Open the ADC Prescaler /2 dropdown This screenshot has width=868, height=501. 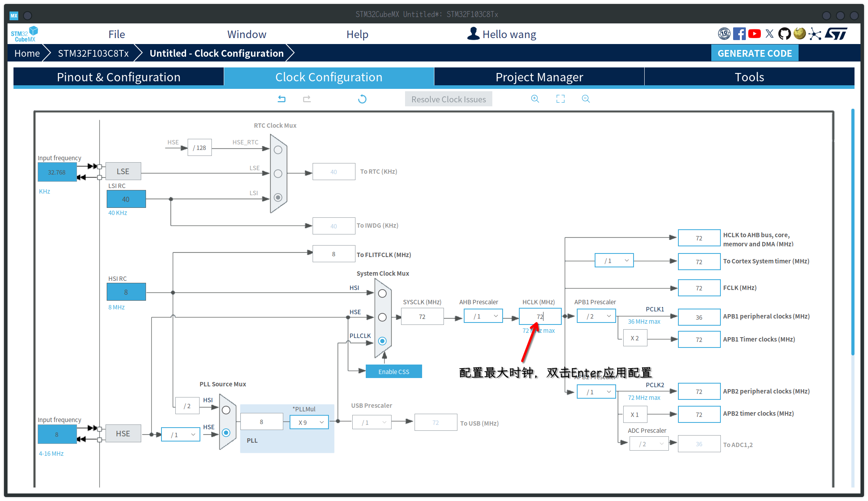click(649, 444)
